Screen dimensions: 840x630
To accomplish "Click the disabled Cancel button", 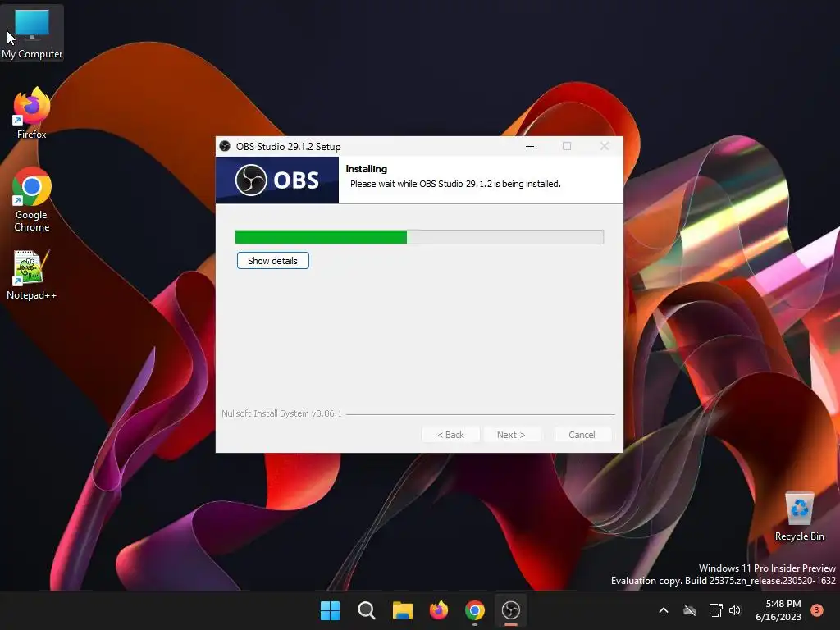I will click(x=582, y=435).
